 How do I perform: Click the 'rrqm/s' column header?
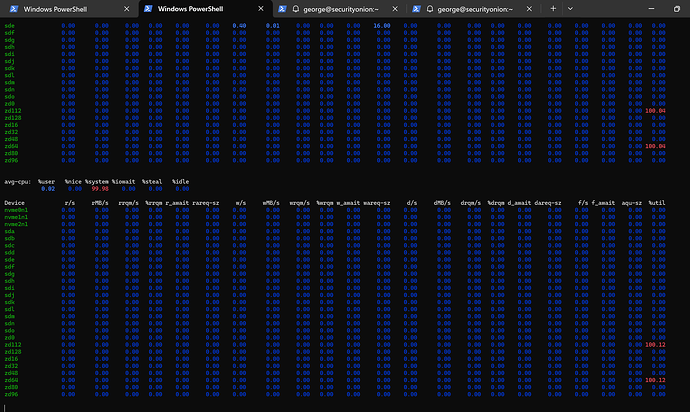[128, 203]
